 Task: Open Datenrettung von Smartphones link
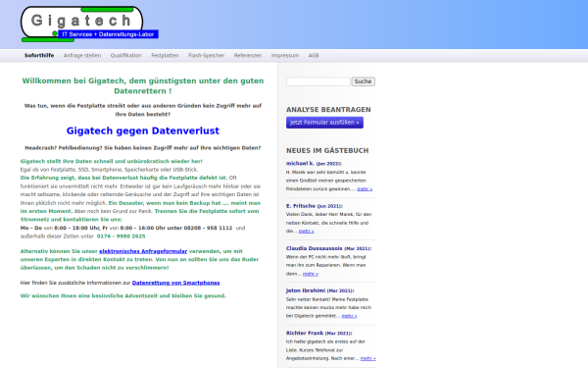(x=175, y=283)
